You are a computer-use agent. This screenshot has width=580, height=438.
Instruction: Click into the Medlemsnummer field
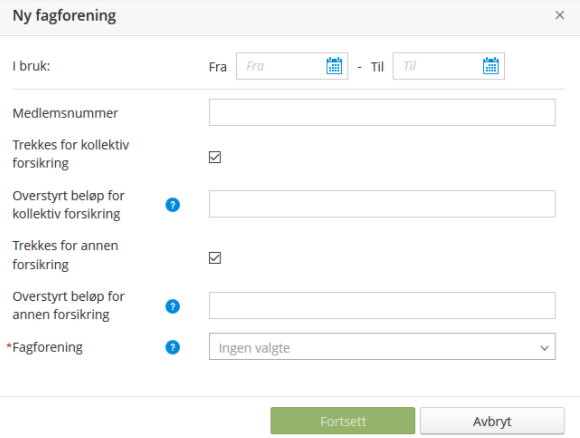point(382,112)
